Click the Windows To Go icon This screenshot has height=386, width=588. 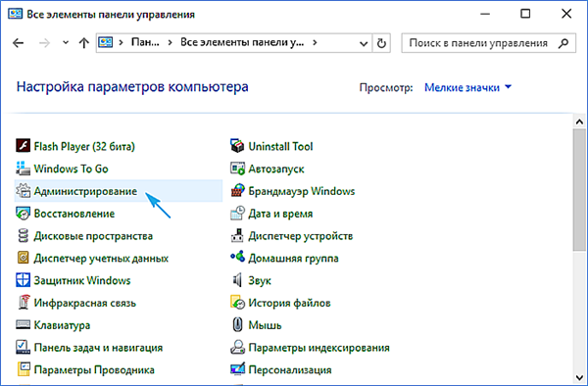coord(23,169)
